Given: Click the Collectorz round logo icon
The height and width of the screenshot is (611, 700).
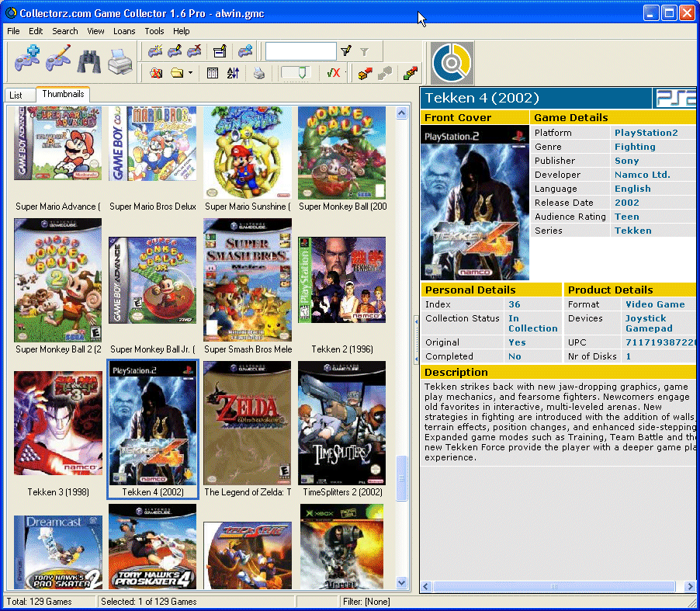Looking at the screenshot, I should [452, 63].
